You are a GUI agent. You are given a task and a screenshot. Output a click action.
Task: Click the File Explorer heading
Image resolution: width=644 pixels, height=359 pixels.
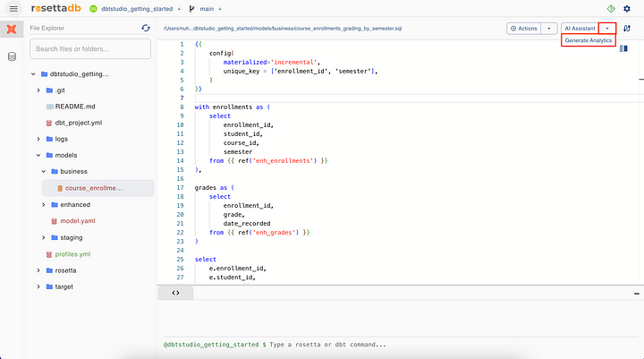click(x=47, y=28)
